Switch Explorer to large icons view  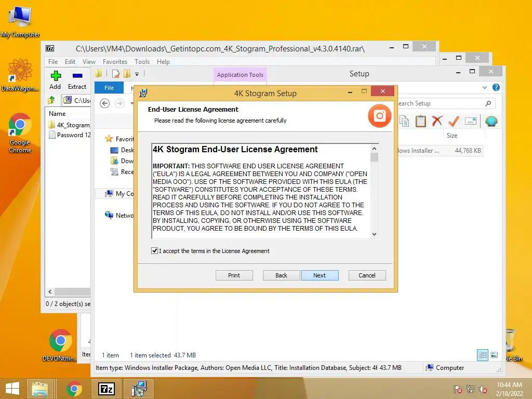(x=494, y=355)
